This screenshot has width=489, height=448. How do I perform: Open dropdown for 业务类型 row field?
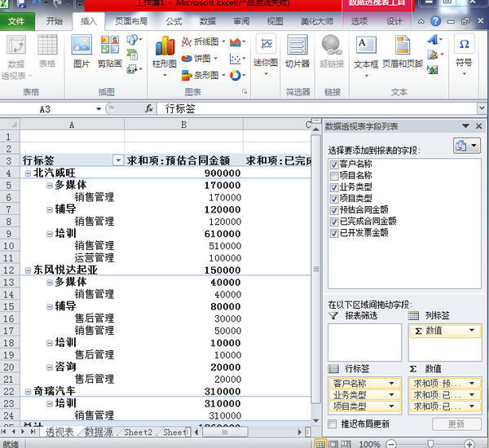[x=392, y=394]
